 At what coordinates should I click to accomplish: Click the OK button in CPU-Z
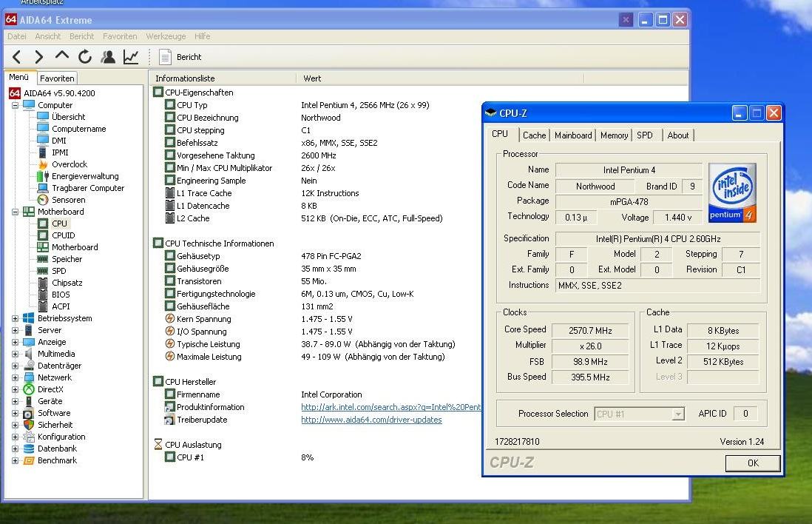click(752, 463)
